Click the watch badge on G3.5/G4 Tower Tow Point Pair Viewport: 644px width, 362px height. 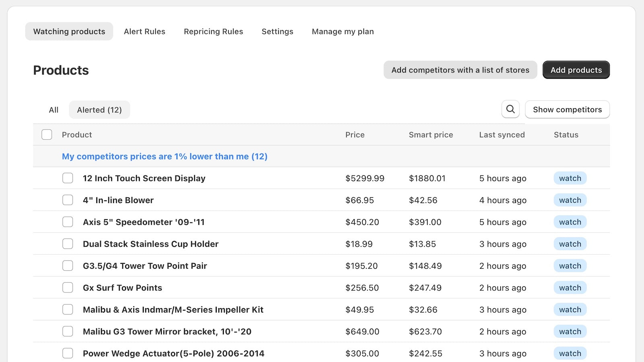570,265
